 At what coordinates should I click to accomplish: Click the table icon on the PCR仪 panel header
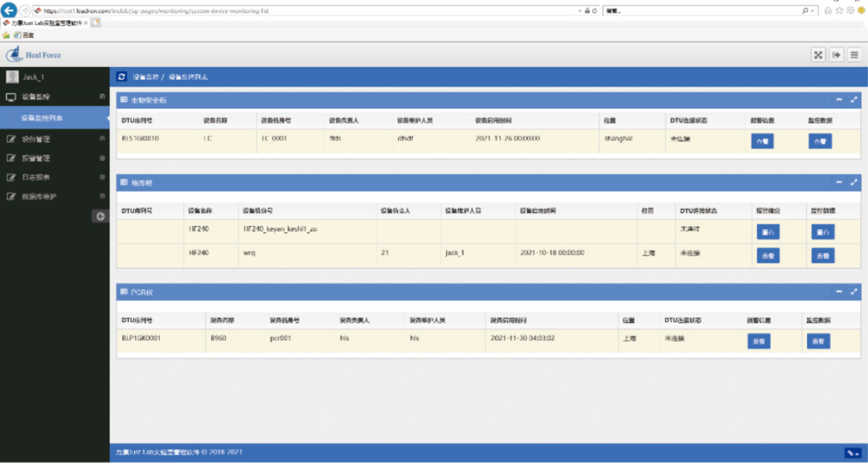tap(124, 292)
